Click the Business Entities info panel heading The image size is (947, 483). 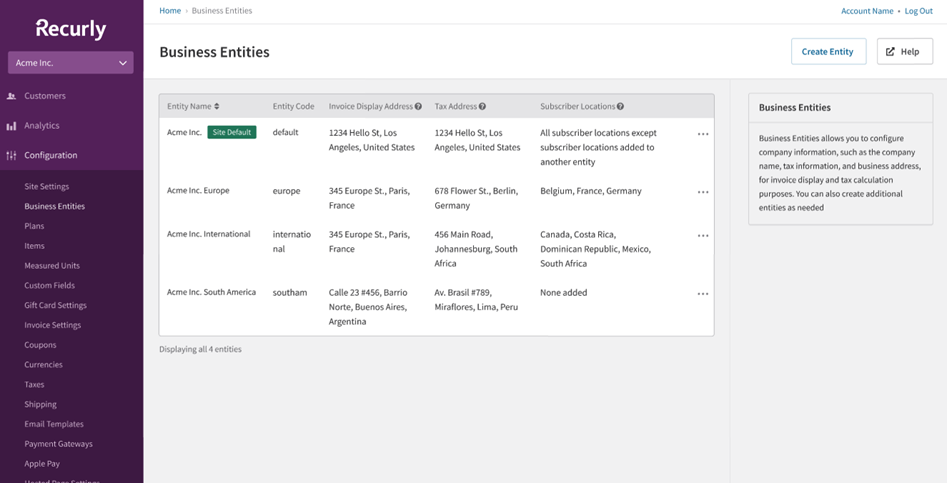[x=795, y=107]
